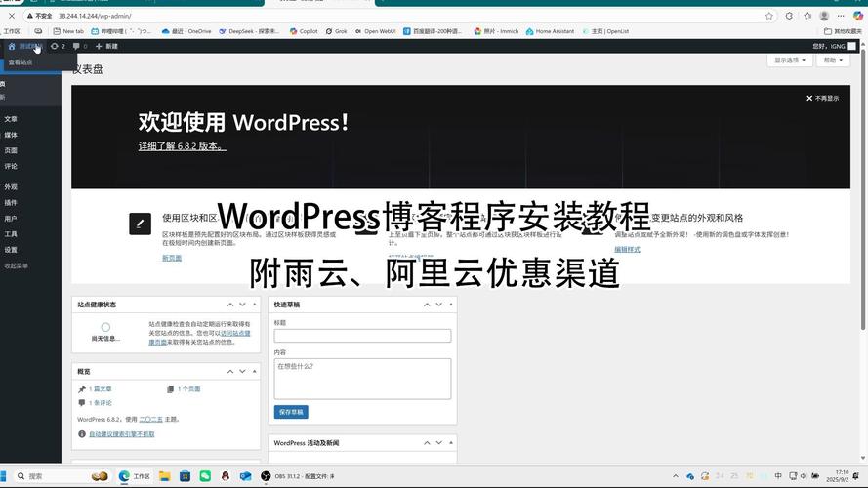Move 快速草稿 widget up
This screenshot has width=868, height=488.
click(x=427, y=305)
